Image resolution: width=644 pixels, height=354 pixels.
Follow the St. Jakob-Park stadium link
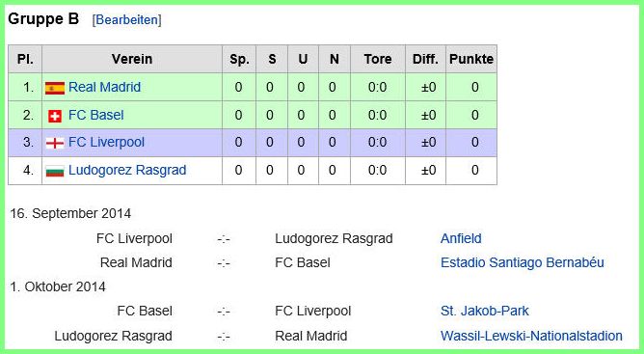click(x=485, y=311)
